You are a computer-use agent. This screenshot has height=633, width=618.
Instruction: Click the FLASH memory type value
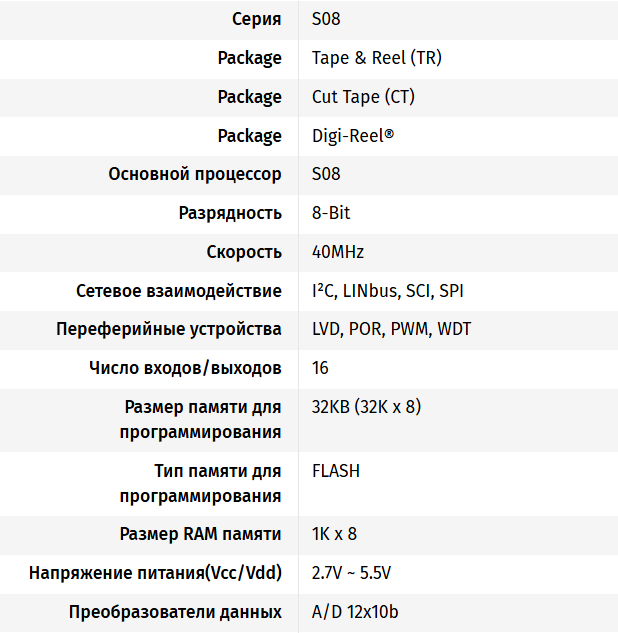pyautogui.click(x=336, y=470)
